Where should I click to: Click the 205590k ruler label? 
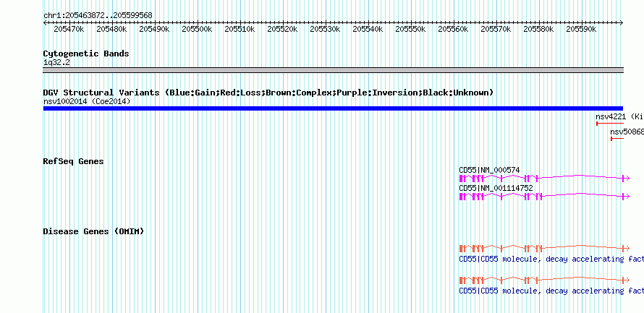click(582, 29)
